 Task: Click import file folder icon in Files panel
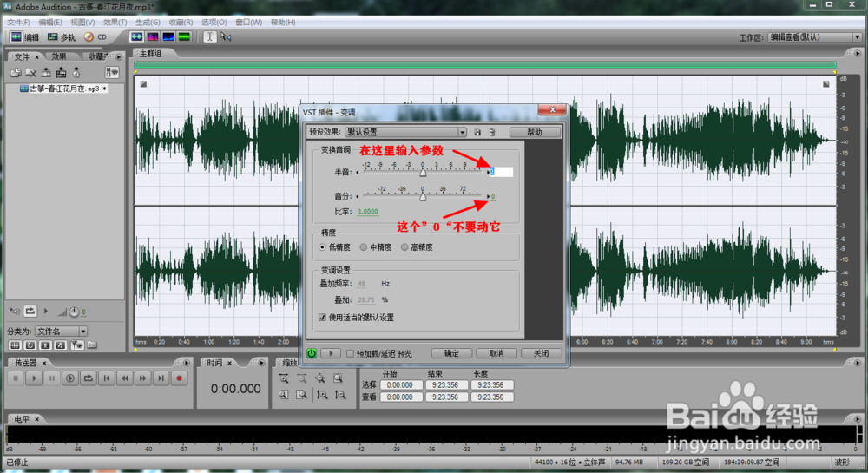tap(16, 73)
